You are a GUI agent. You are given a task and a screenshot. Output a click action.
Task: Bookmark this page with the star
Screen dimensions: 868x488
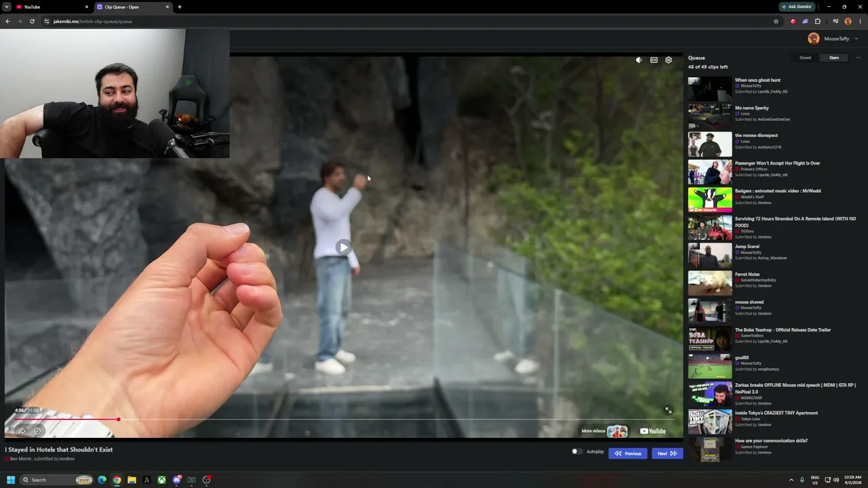point(776,21)
